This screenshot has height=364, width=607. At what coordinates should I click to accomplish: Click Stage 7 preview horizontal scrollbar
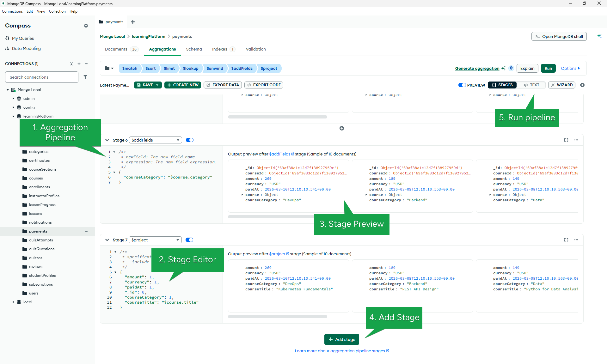pyautogui.click(x=278, y=317)
